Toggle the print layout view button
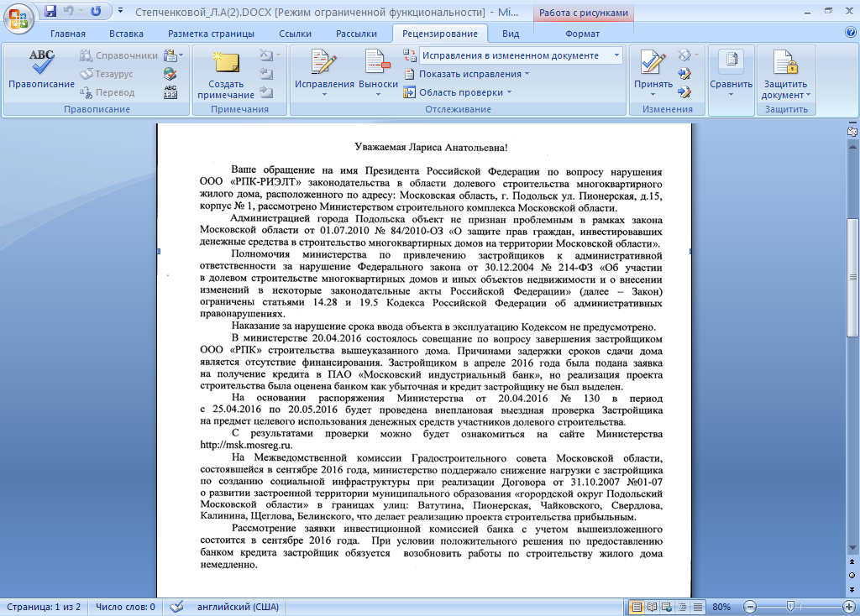 point(637,607)
